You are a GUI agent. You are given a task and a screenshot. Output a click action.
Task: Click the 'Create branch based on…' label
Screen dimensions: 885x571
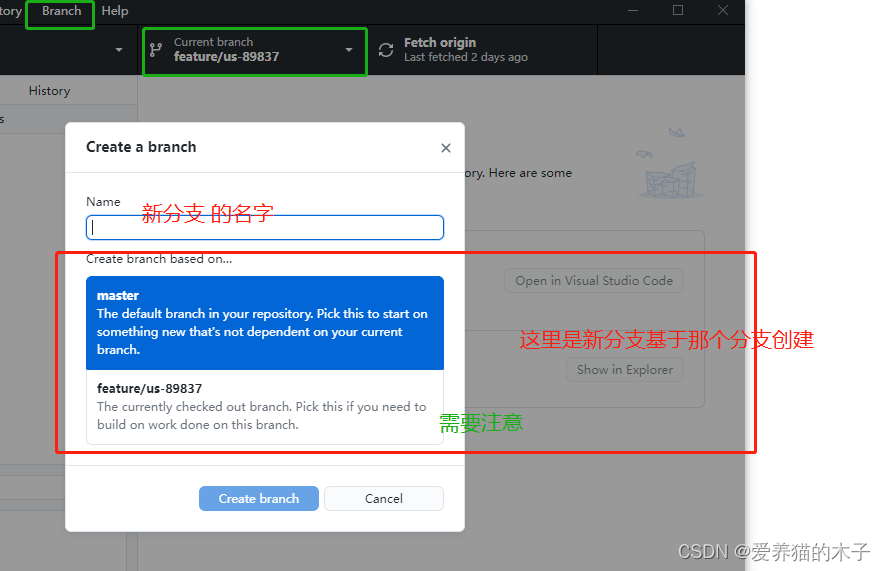tap(159, 259)
